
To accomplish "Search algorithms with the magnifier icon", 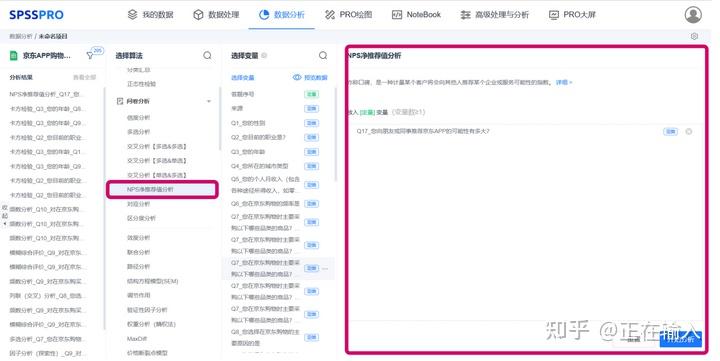I will pos(208,56).
